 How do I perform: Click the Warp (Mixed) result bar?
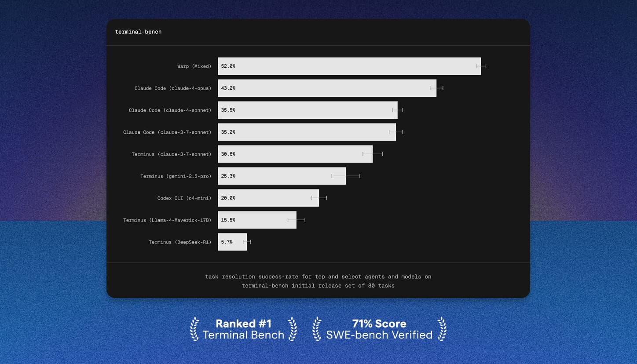[348, 66]
